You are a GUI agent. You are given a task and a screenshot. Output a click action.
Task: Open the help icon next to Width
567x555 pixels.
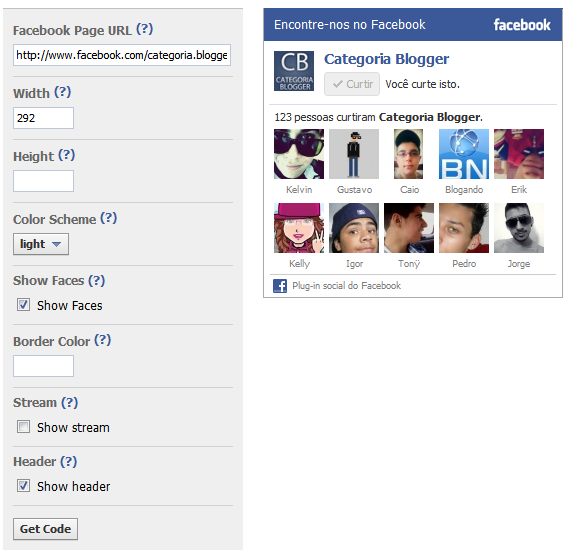[x=63, y=92]
